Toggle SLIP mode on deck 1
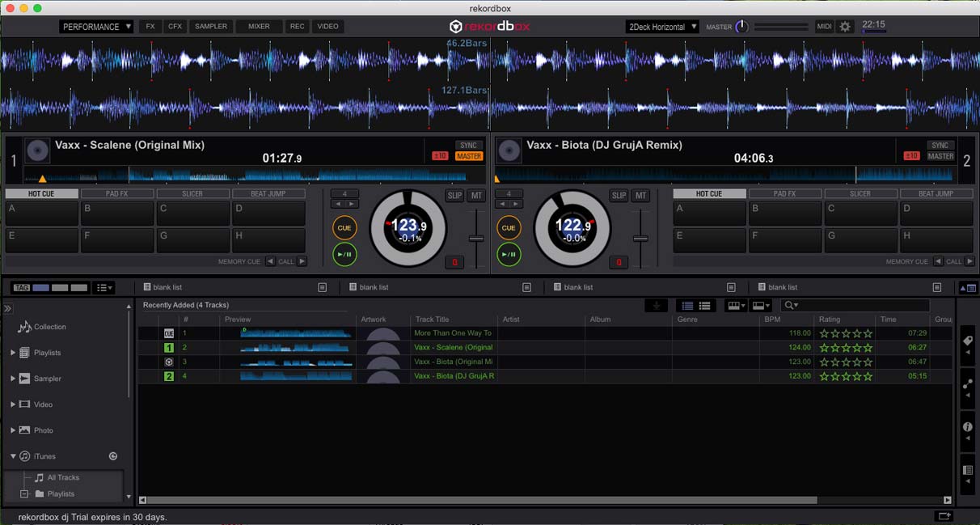 (x=455, y=196)
